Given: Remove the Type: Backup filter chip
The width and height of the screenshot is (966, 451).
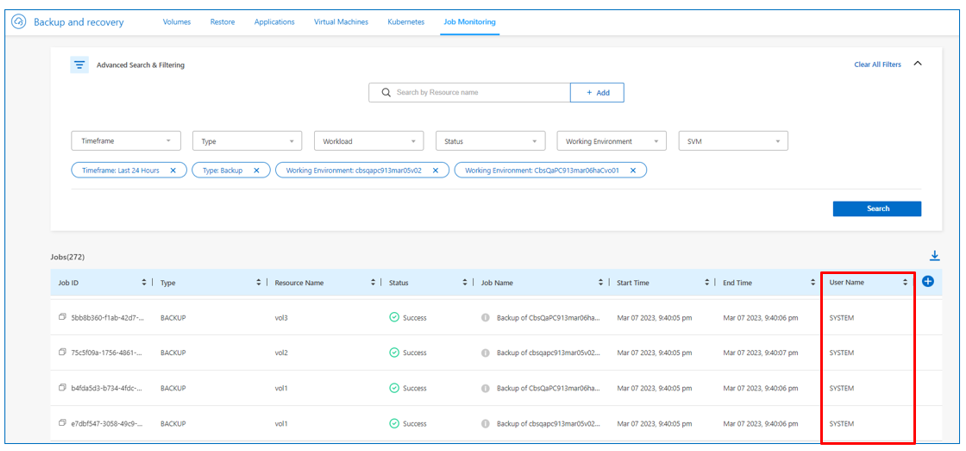Looking at the screenshot, I should [x=256, y=170].
